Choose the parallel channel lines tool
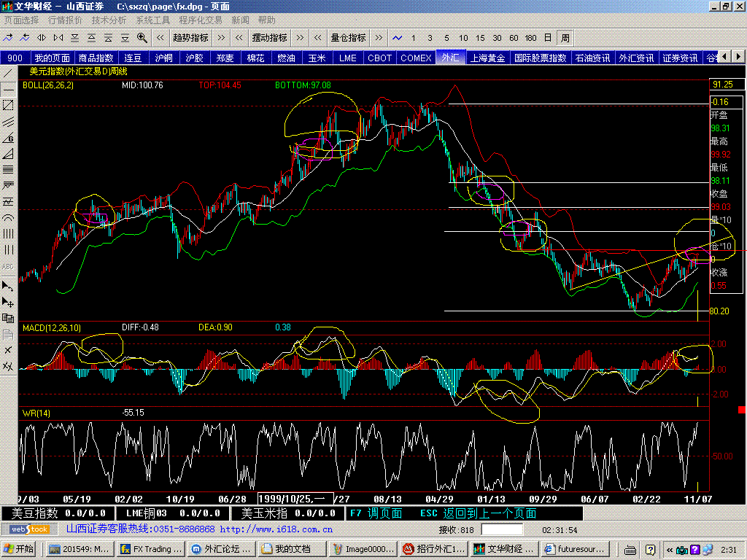The width and height of the screenshot is (747, 560). [x=8, y=122]
